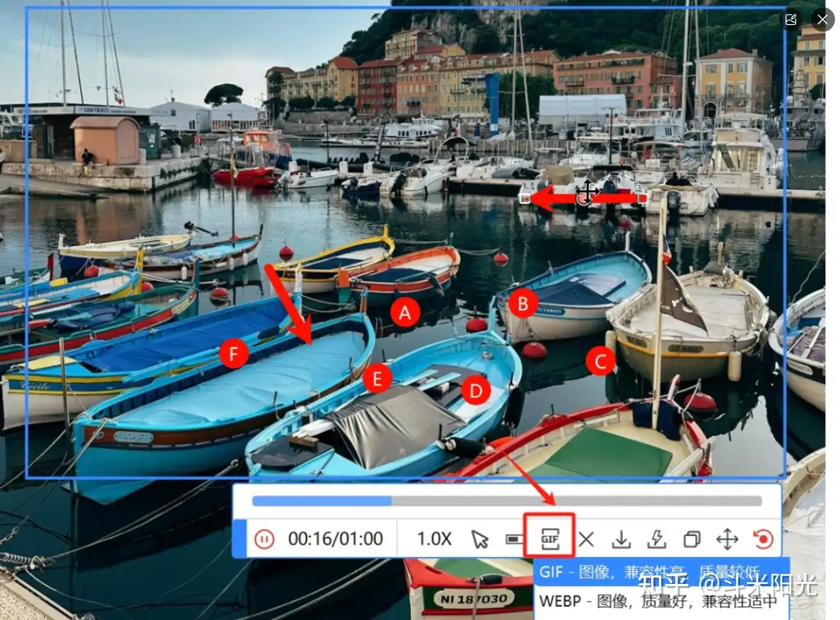840x620 pixels.
Task: Click the download recording icon
Action: [x=622, y=538]
